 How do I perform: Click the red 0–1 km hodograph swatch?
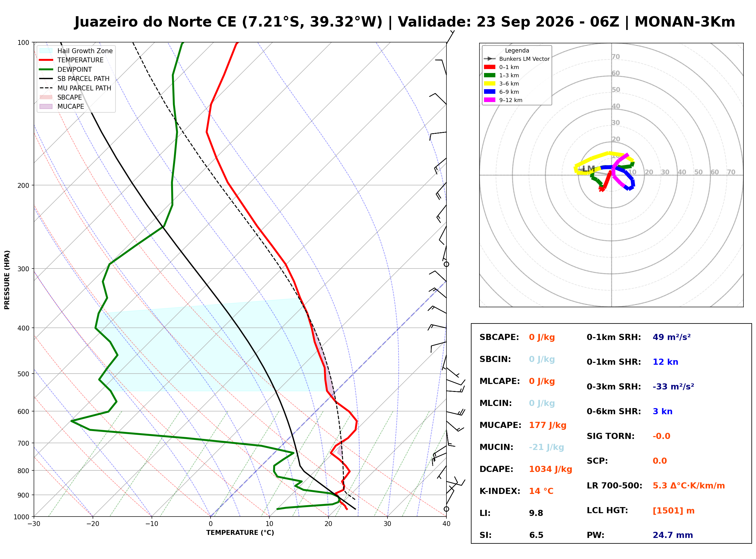click(x=490, y=67)
